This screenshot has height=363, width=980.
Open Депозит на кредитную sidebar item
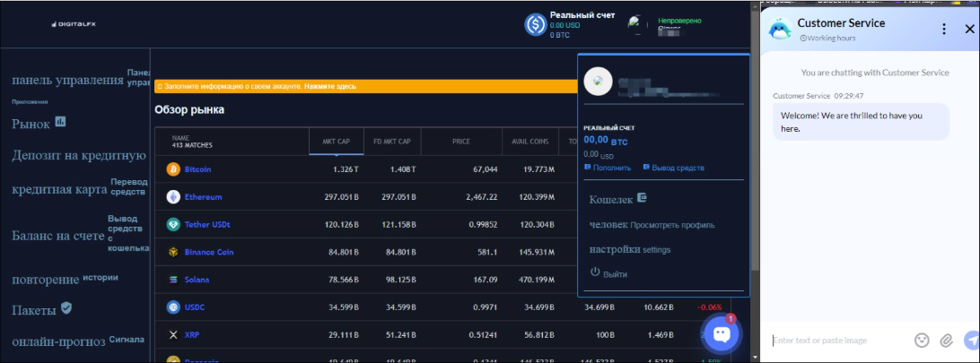coord(79,155)
